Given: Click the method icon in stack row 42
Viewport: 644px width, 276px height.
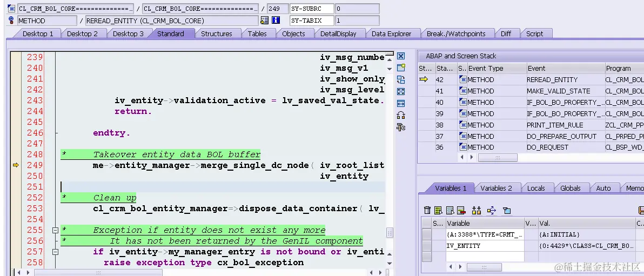Looking at the screenshot, I should click(462, 80).
